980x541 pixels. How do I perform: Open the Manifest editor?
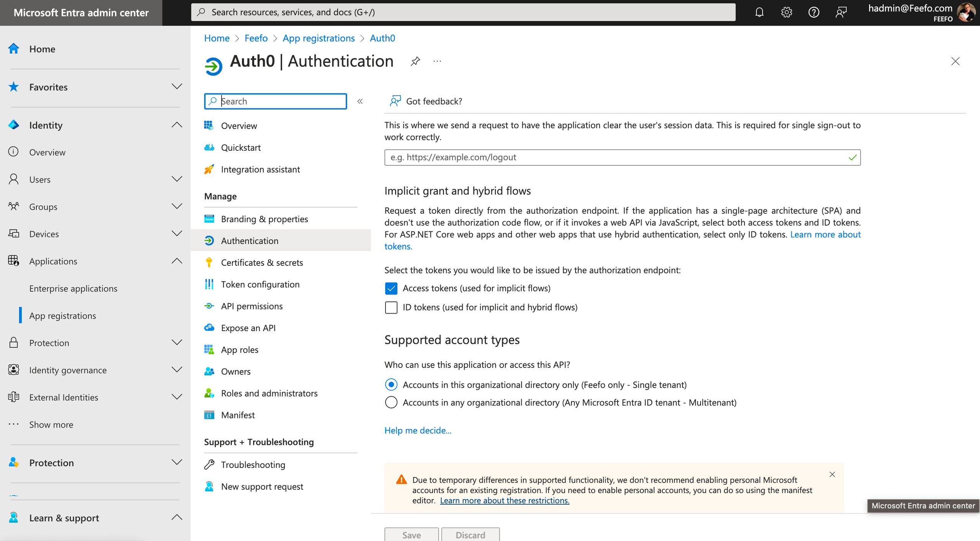pos(237,415)
